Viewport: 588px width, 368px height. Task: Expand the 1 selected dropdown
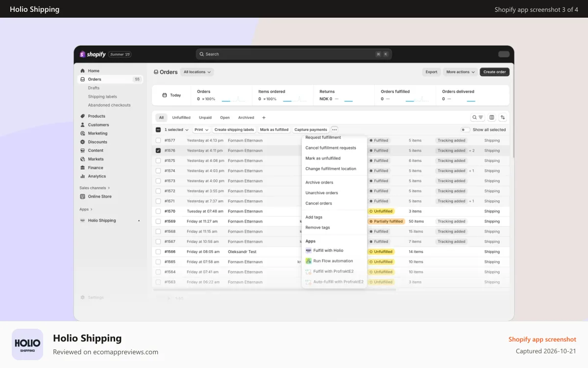tap(176, 130)
